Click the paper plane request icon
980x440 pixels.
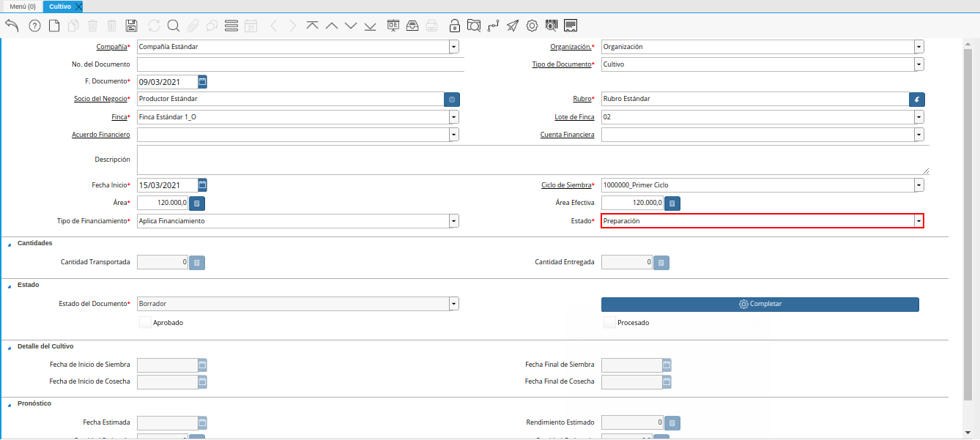[513, 26]
